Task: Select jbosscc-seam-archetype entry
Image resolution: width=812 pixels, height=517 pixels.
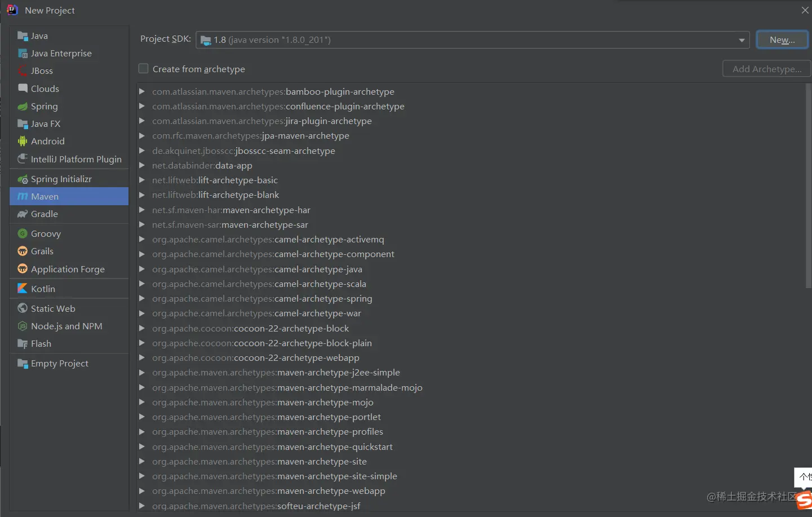Action: click(243, 151)
